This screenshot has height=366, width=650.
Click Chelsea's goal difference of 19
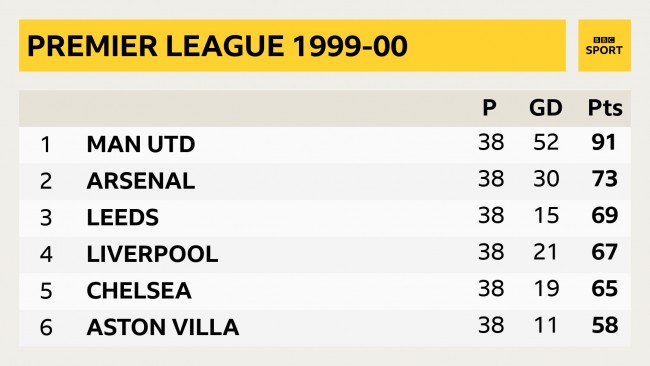tap(546, 288)
